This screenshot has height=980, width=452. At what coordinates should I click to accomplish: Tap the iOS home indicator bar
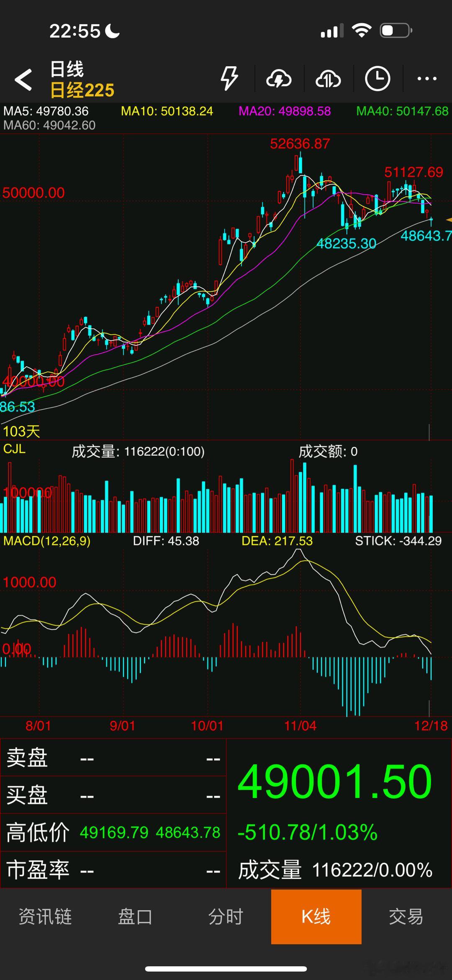(x=226, y=969)
